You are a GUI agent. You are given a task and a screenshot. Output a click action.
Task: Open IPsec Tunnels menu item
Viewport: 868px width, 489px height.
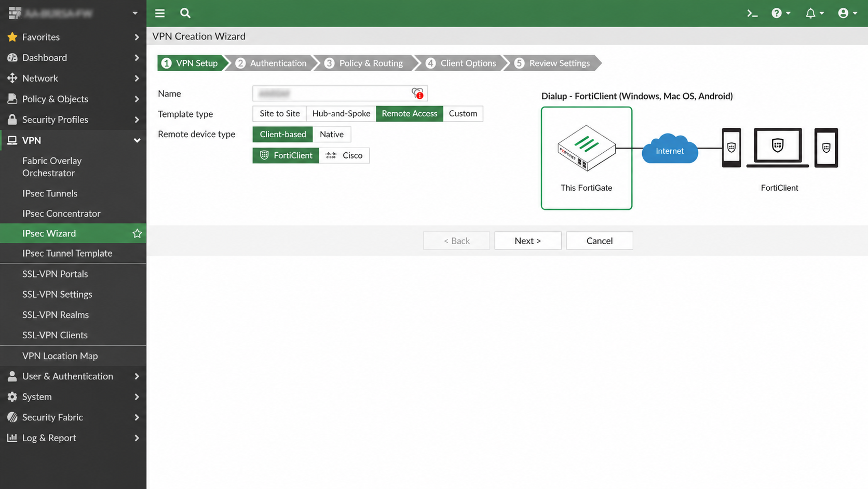(50, 193)
